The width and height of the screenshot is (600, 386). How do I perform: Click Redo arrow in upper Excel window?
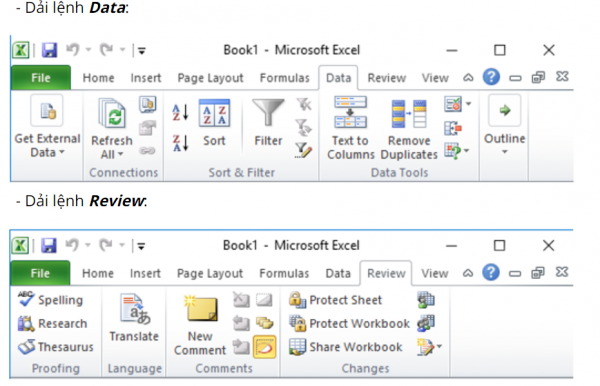(106, 50)
